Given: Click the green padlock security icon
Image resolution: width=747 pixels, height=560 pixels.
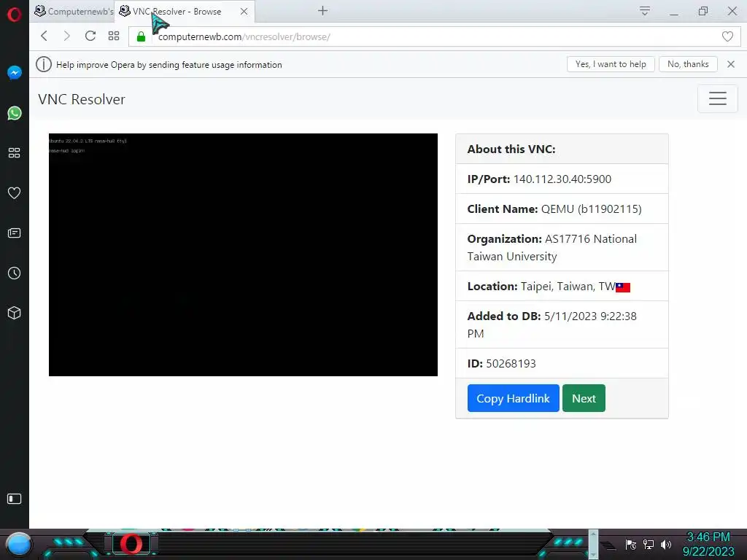Looking at the screenshot, I should 141,36.
